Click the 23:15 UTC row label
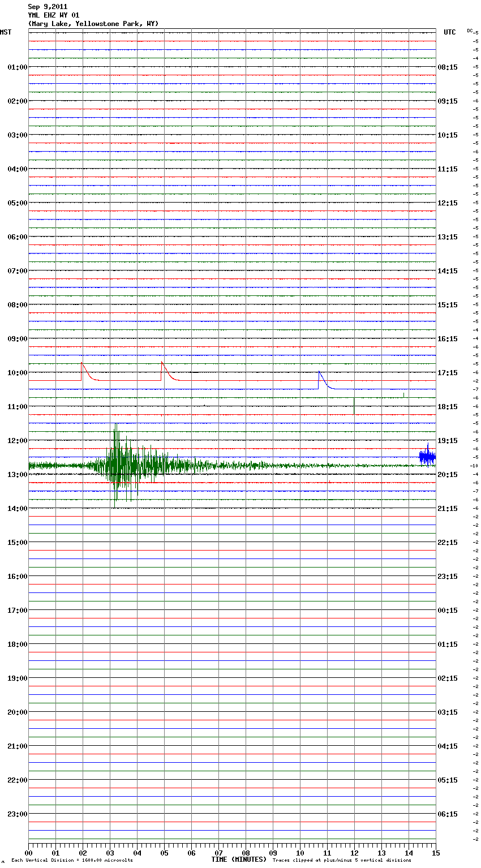The height and width of the screenshot is (868, 481). tap(448, 576)
